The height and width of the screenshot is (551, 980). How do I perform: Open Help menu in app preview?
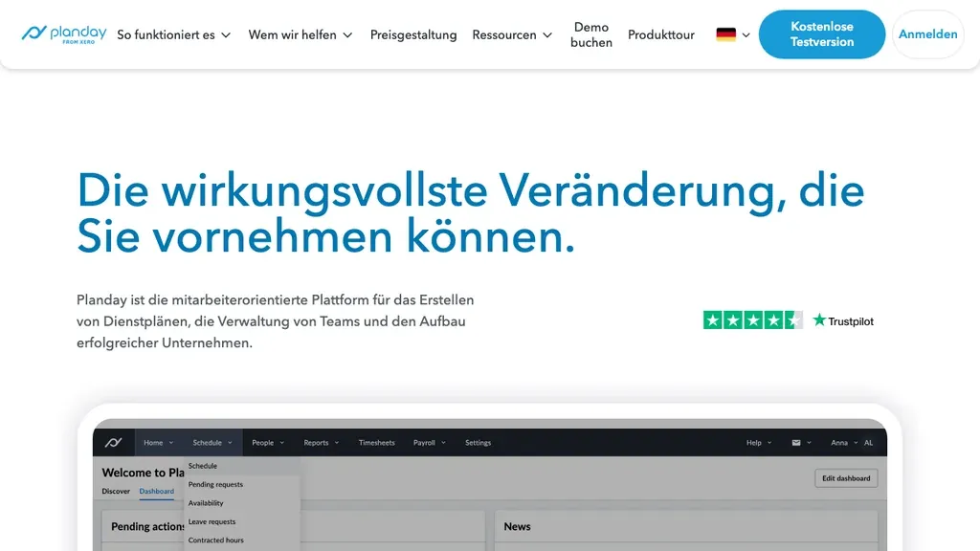pos(759,442)
